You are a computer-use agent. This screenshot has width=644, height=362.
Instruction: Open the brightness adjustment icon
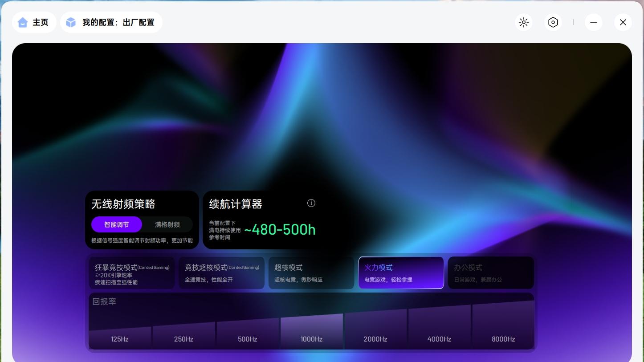(524, 22)
